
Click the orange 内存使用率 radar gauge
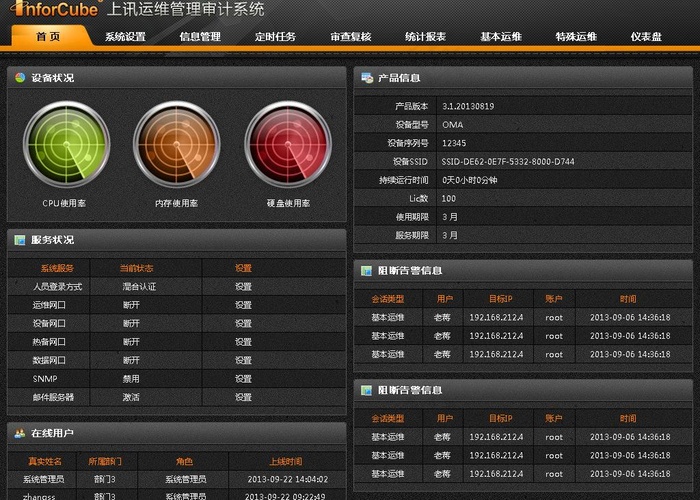177,144
